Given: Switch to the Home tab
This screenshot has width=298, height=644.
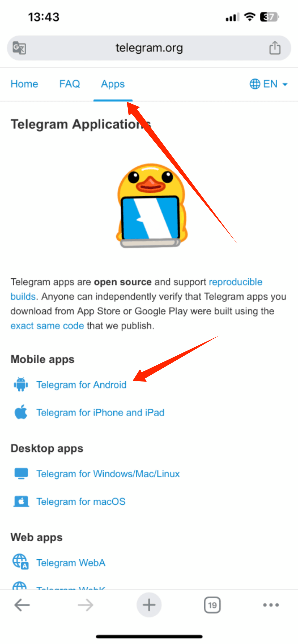Looking at the screenshot, I should pos(24,84).
